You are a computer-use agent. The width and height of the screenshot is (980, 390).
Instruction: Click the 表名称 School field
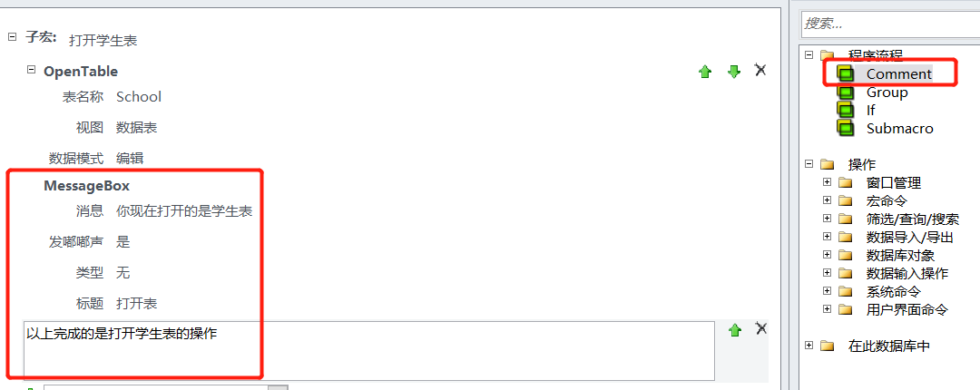[x=139, y=97]
